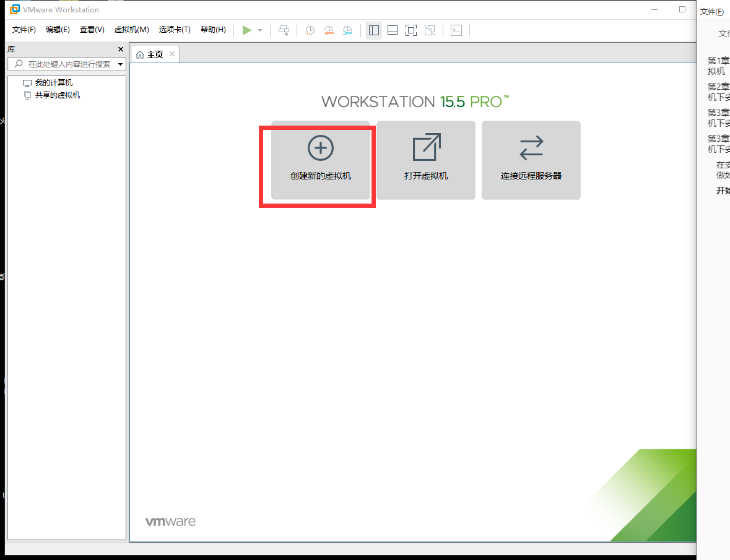Click 打开虚拟机 button
The height and width of the screenshot is (560, 730).
426,160
